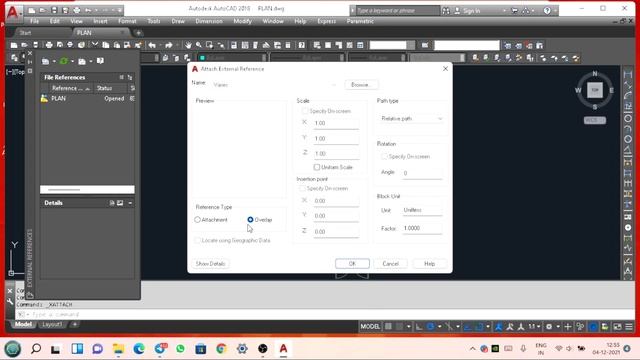Viewport: 640px width, 360px height.
Task: Toggle Uniform Scale checkbox
Action: click(x=317, y=167)
